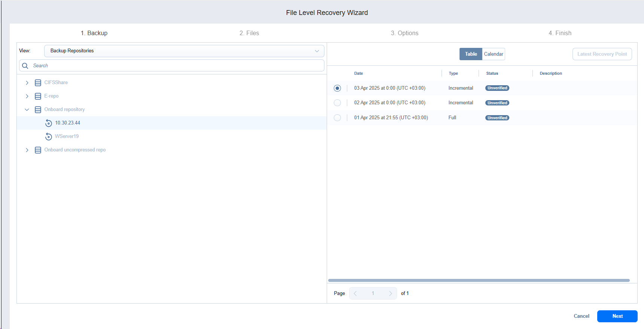Expand the CIFSShare repository node
Viewport: 644px width, 329px height.
[27, 83]
